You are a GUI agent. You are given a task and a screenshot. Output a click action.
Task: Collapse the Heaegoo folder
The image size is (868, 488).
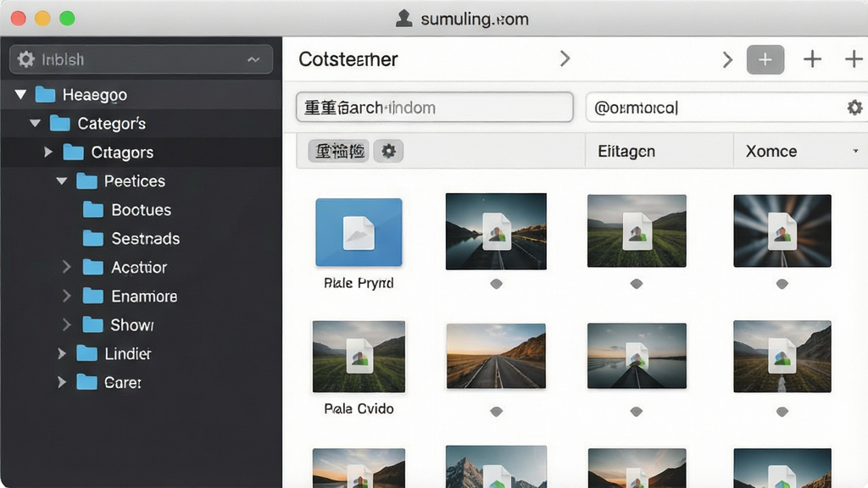coord(20,95)
